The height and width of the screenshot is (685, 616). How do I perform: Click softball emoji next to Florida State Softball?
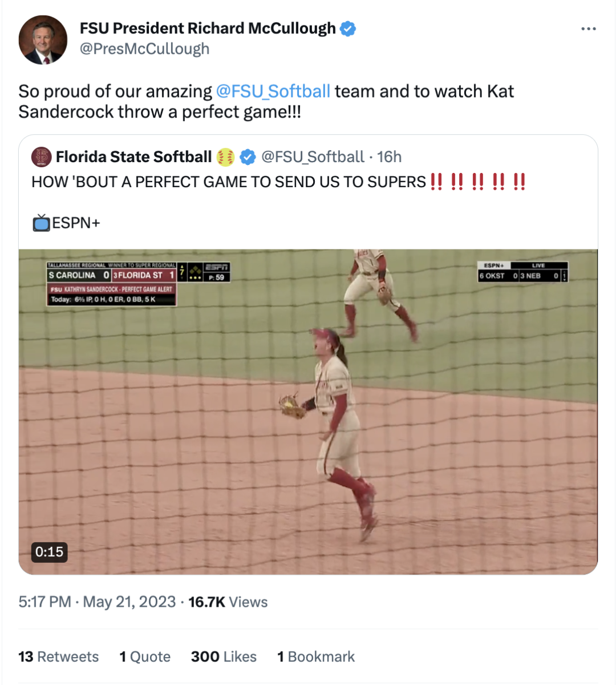pos(226,157)
